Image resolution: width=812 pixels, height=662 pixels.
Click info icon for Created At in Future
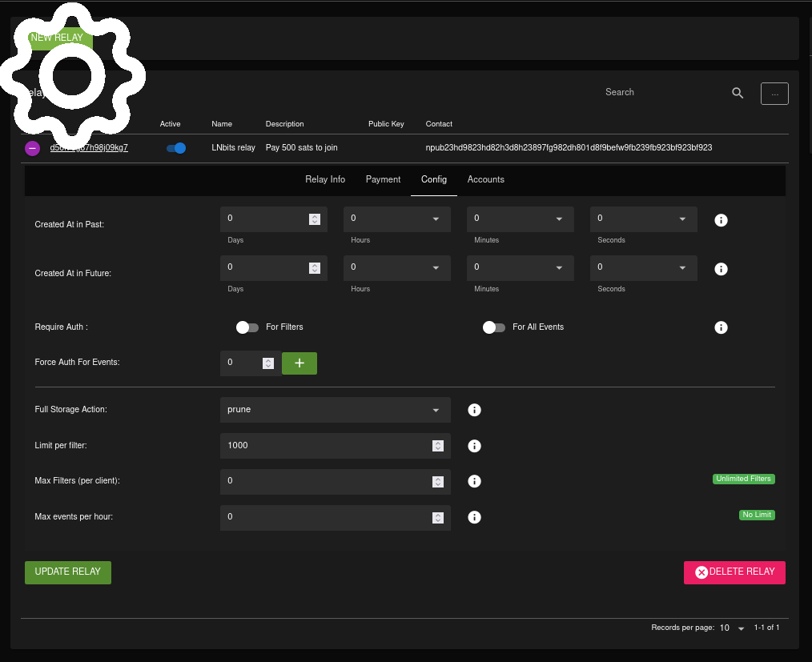click(721, 269)
